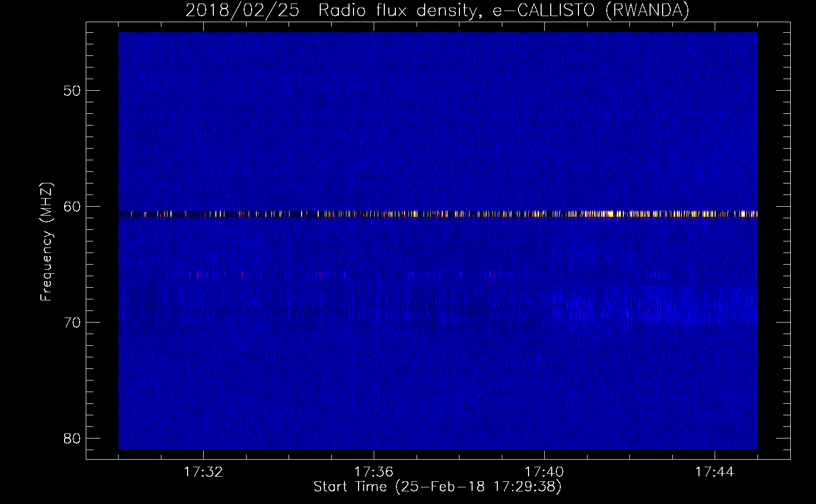816x504 pixels.
Task: Click the bright yellow emission band near 60 MHz
Action: pyautogui.click(x=438, y=214)
